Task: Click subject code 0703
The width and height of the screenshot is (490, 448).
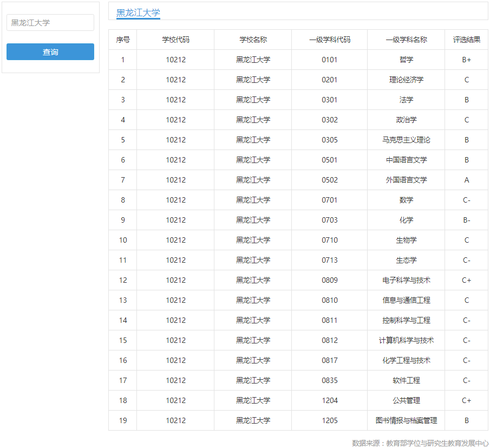Action: point(330,220)
